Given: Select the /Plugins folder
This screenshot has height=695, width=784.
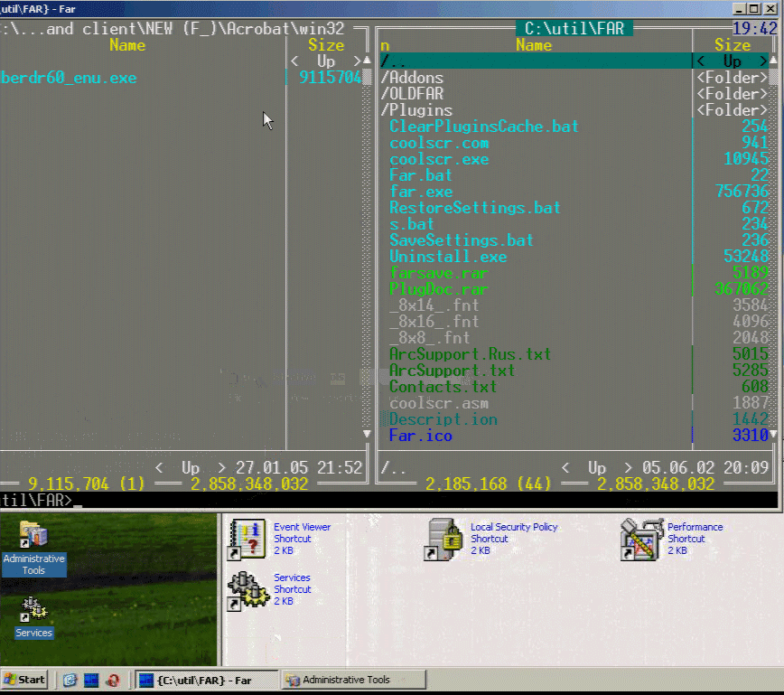Looking at the screenshot, I should coord(416,110).
